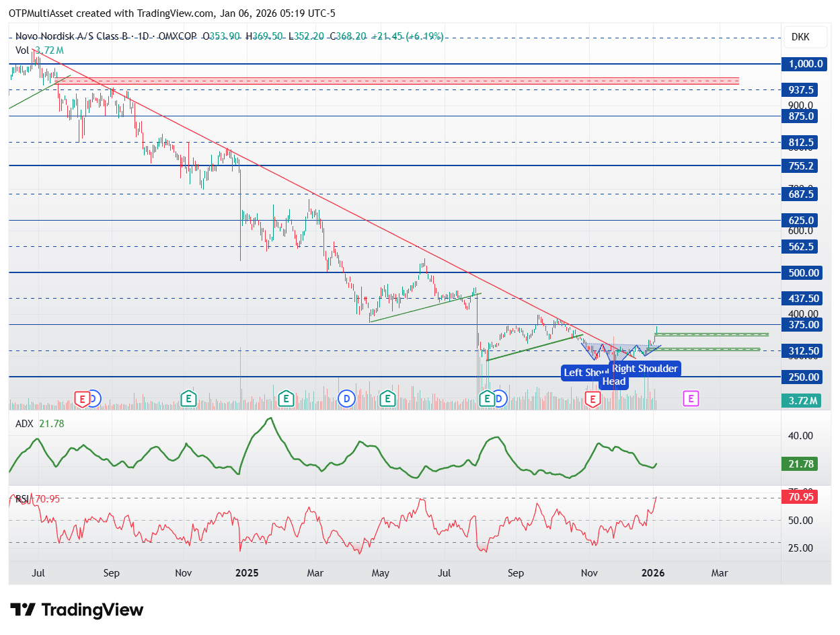Open the DKK currency selector
Image resolution: width=840 pixels, height=635 pixels.
(800, 38)
